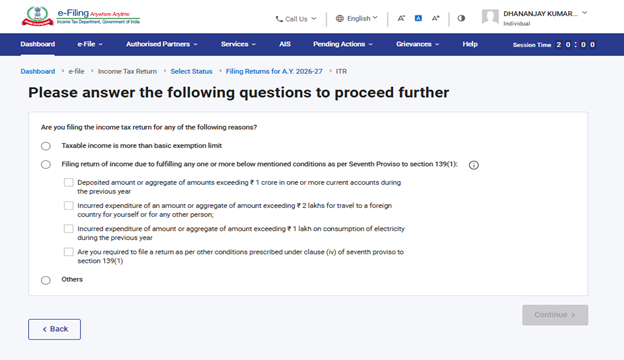Expand the Pending Actions menu
The image size is (624, 360).
coord(343,44)
